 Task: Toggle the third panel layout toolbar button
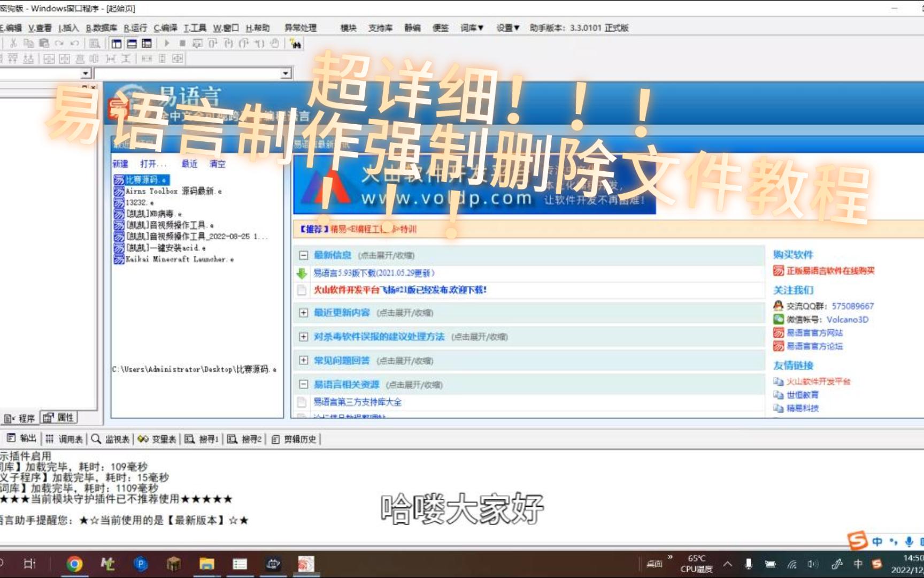(147, 43)
